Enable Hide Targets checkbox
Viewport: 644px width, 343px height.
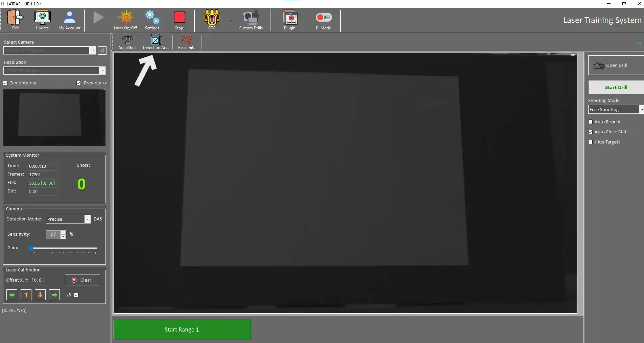coord(591,142)
